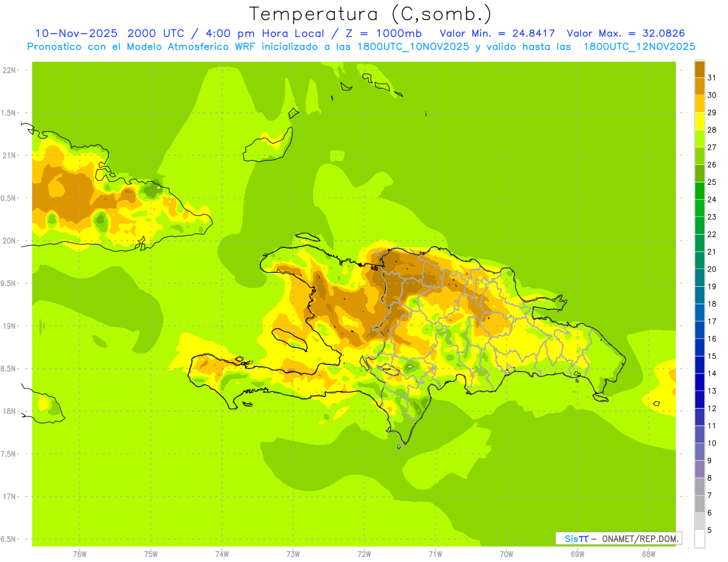Click the colorbar value label '31'
This screenshot has width=728, height=562.
coord(712,78)
